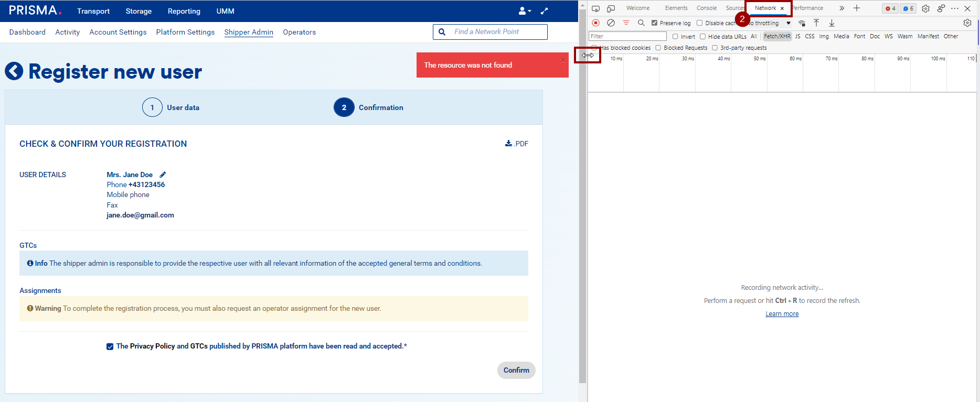Open network conditions wifi icon
The image size is (980, 402).
pyautogui.click(x=802, y=23)
